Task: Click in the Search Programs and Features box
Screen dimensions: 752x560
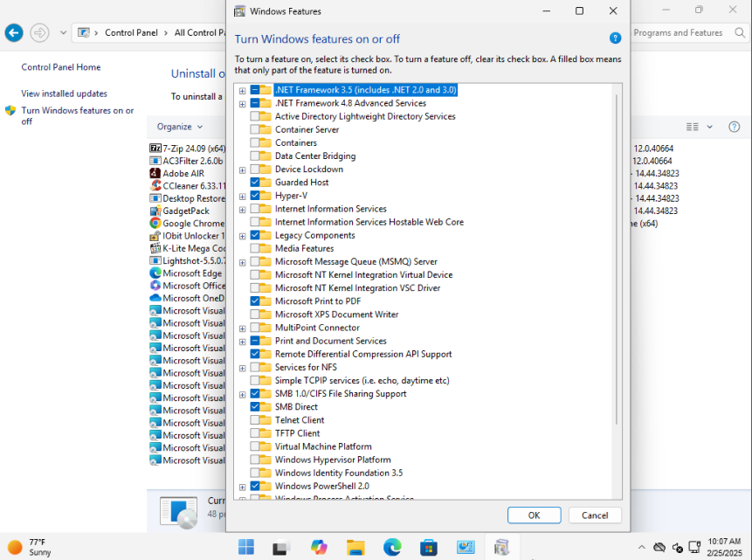Action: [678, 33]
